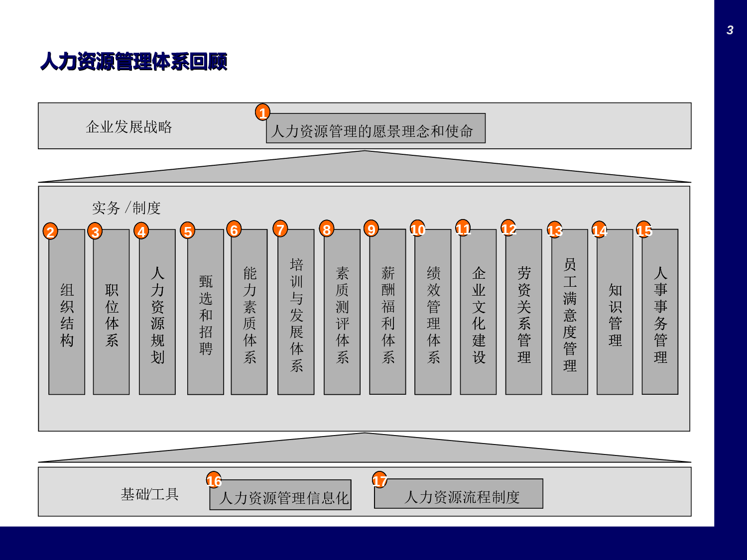Click the page number 3

point(730,30)
